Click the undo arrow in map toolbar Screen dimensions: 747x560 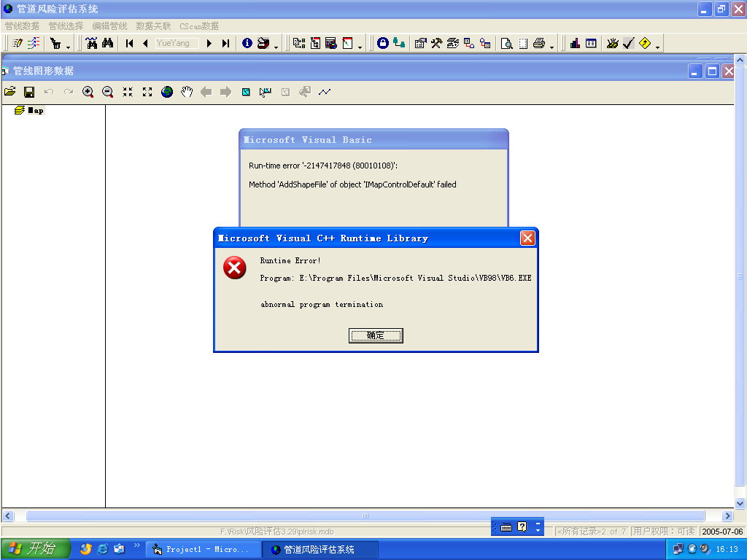(x=49, y=92)
